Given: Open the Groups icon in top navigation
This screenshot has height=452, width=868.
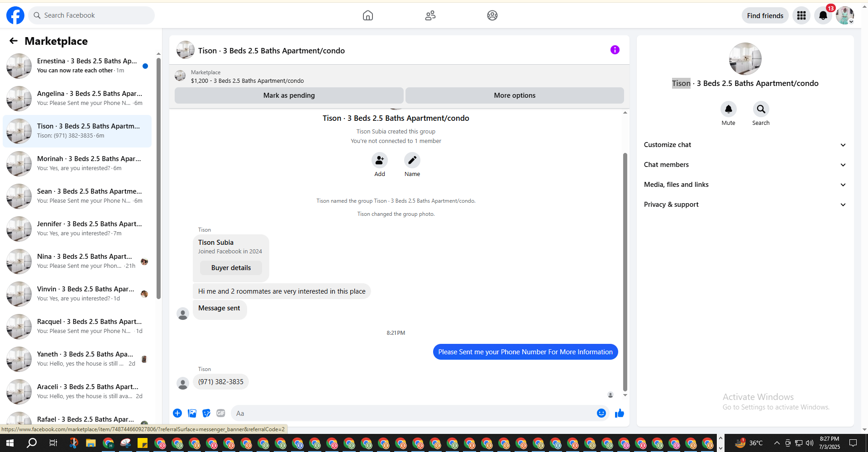Looking at the screenshot, I should click(492, 15).
